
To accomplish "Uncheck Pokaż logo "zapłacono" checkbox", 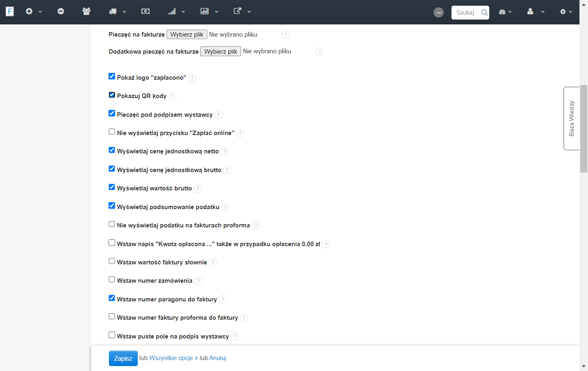I will tap(112, 76).
